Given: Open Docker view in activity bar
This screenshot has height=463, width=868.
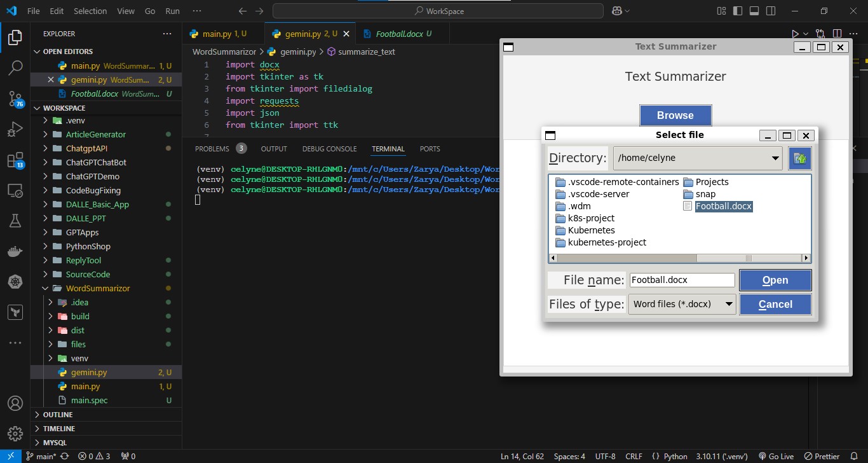Looking at the screenshot, I should coord(15,251).
